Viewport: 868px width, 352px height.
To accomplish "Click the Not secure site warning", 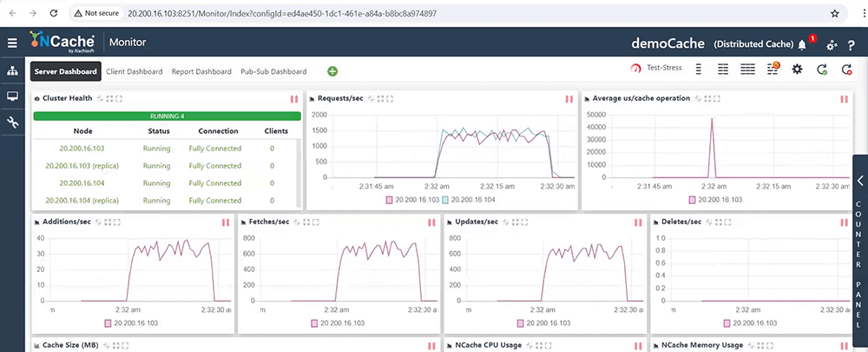I will click(97, 13).
